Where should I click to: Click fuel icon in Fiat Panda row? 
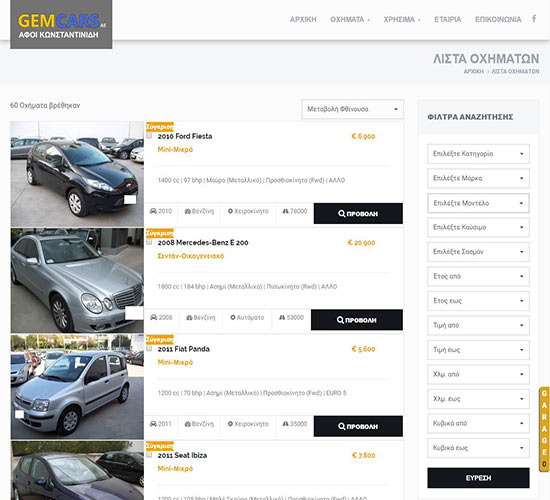tap(188, 424)
